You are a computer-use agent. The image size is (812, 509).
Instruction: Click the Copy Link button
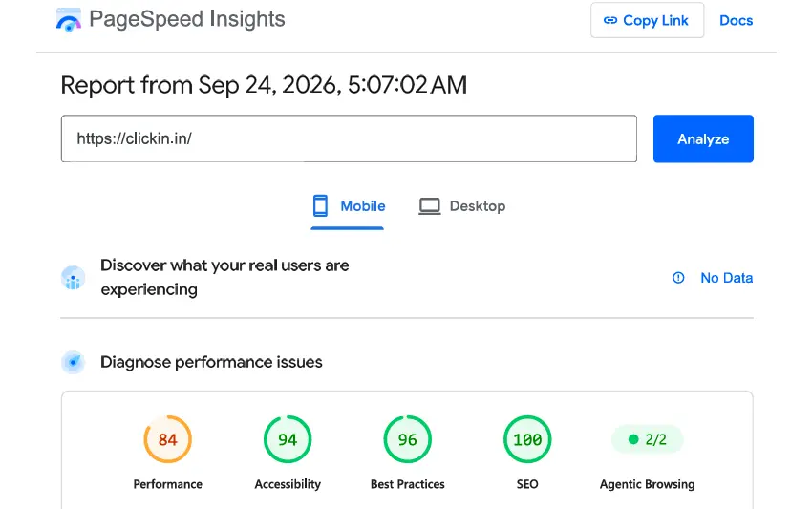[x=647, y=20]
